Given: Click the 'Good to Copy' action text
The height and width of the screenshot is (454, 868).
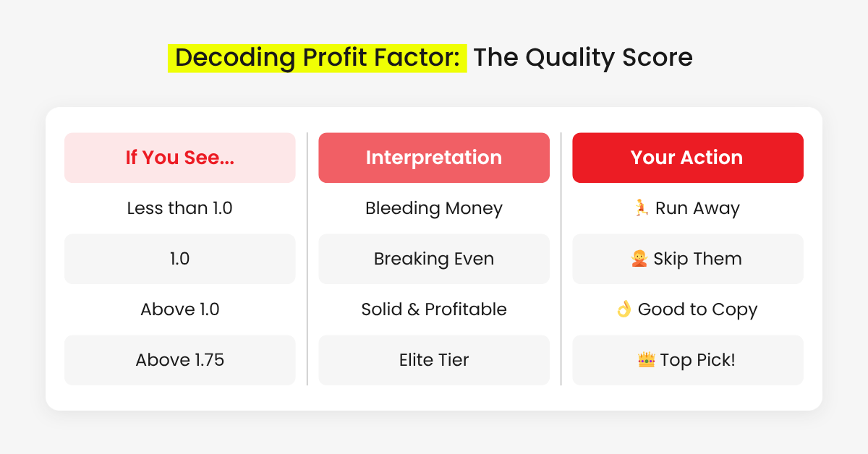Looking at the screenshot, I should 697,309.
